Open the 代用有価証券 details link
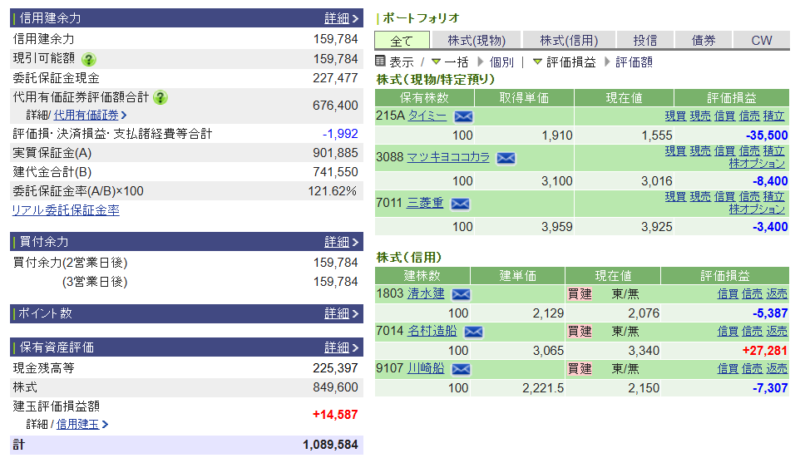The height and width of the screenshot is (458, 800). pos(94,115)
